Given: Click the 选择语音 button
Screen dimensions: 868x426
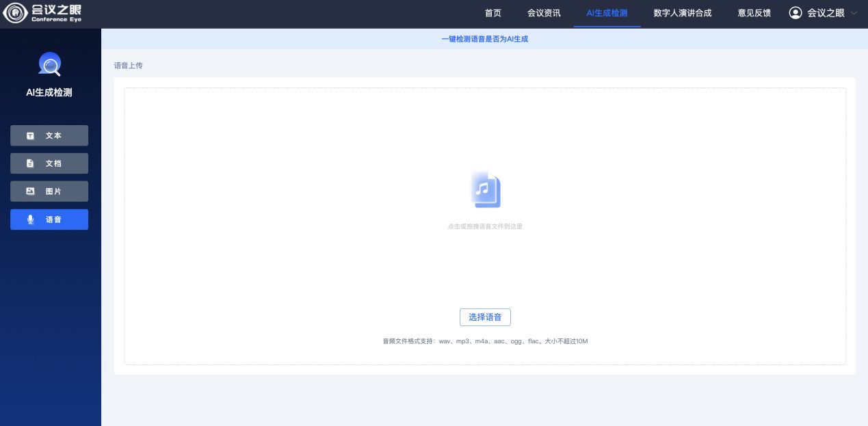Looking at the screenshot, I should click(x=485, y=317).
